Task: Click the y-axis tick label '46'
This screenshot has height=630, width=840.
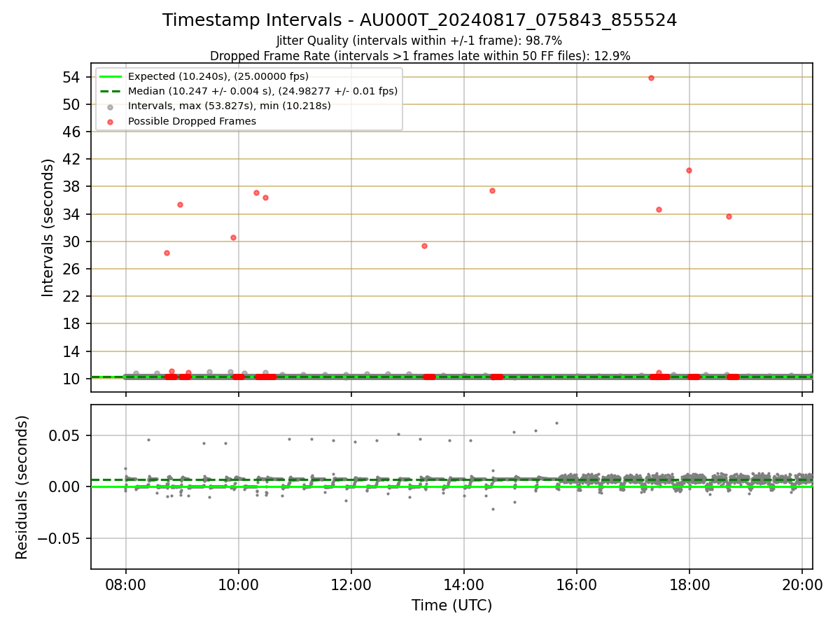Action: 72,132
